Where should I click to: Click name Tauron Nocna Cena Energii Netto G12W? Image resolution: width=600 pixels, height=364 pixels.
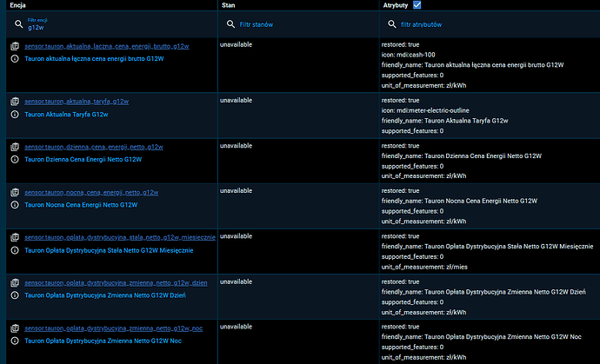point(81,205)
